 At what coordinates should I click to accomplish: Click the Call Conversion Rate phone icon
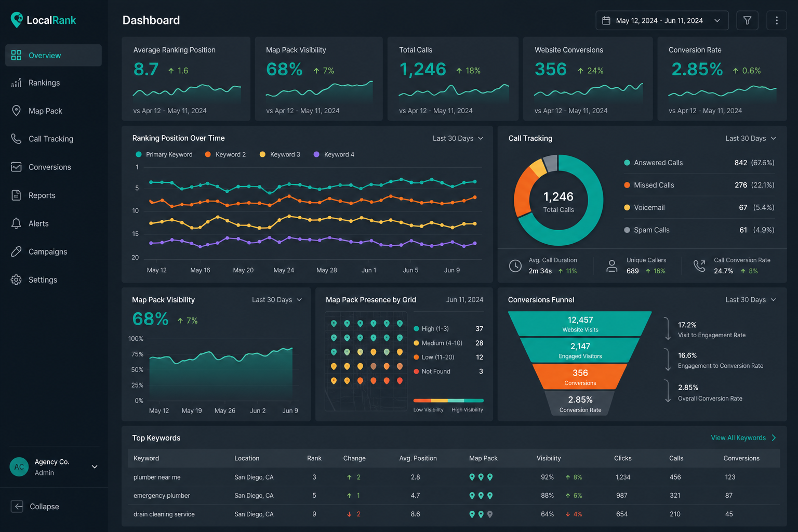[700, 266]
